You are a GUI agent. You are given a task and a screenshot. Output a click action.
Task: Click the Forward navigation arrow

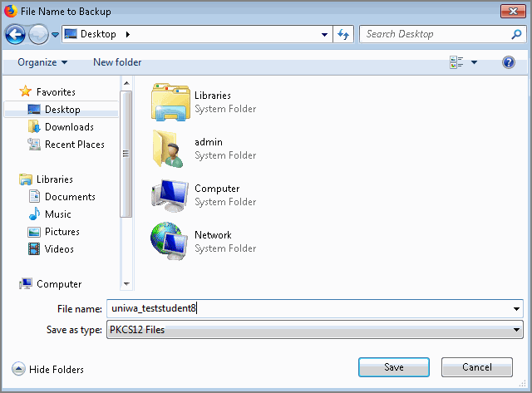(38, 34)
